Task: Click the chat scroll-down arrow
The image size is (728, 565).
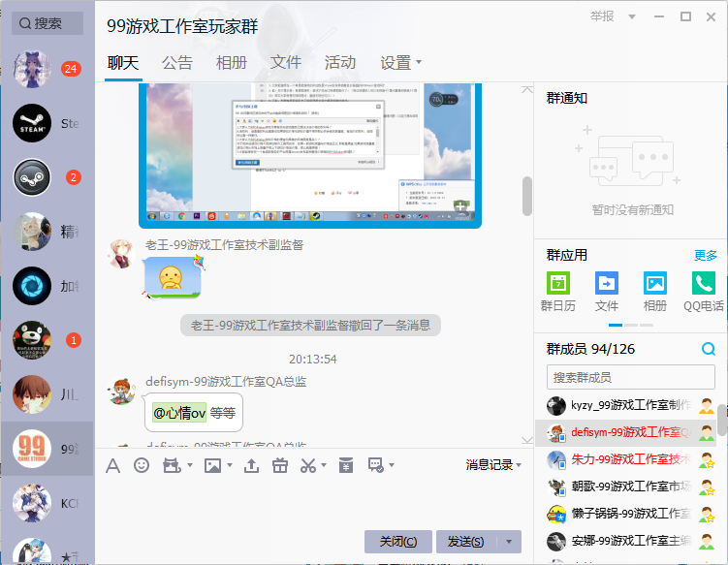Action: pos(527,440)
